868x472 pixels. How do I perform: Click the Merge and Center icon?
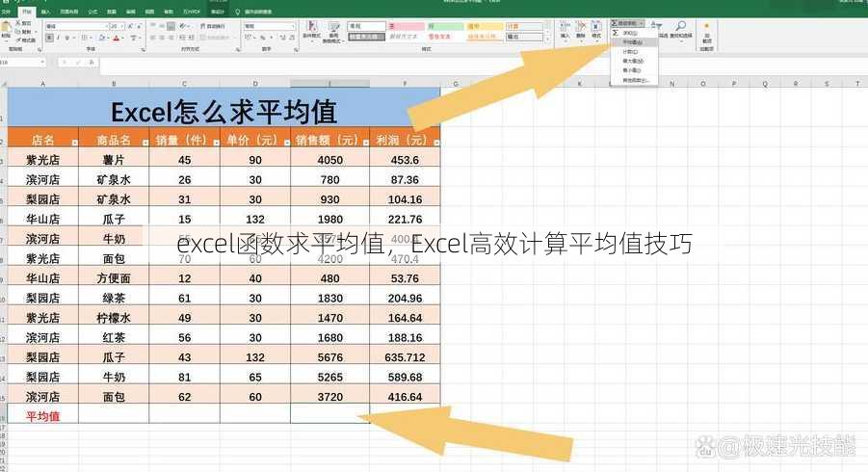tap(202, 38)
